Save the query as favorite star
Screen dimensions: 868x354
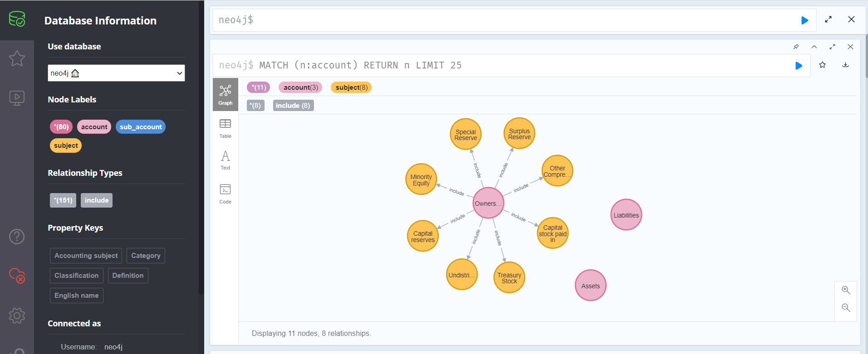point(822,65)
